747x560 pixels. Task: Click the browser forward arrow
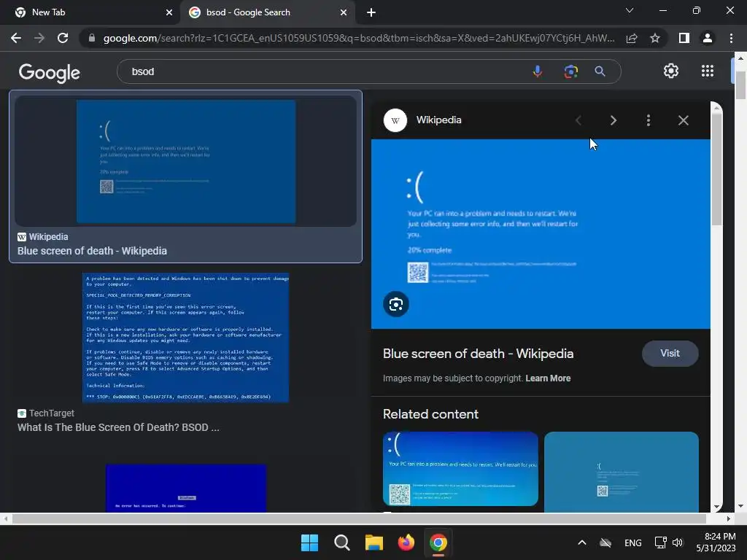(39, 38)
